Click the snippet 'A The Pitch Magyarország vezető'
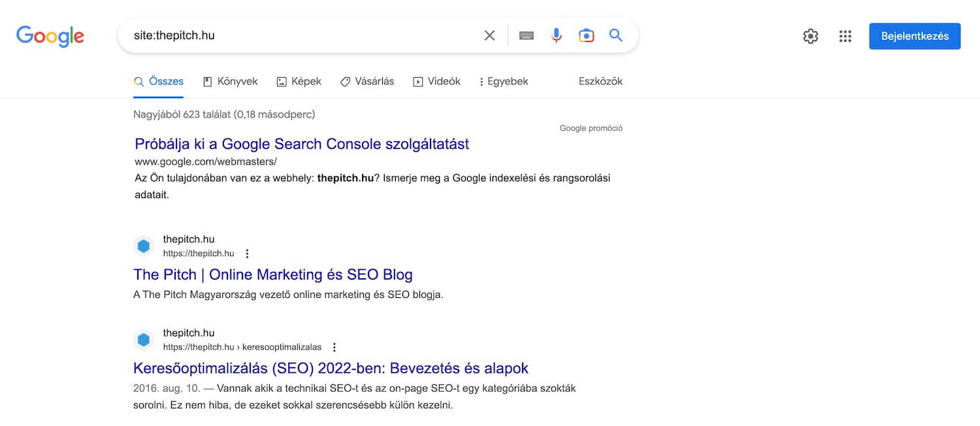This screenshot has width=980, height=426. click(x=288, y=295)
